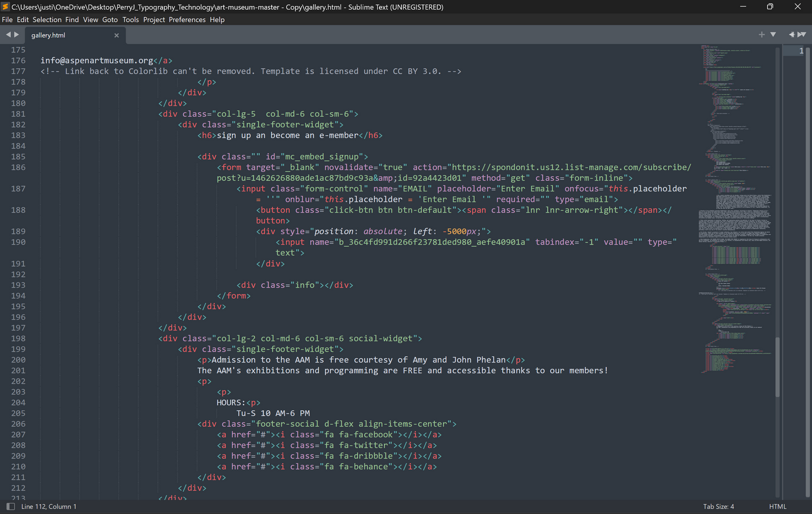Click the 'fa fa-behance' line
Image resolution: width=812 pixels, height=514 pixels.
point(327,466)
